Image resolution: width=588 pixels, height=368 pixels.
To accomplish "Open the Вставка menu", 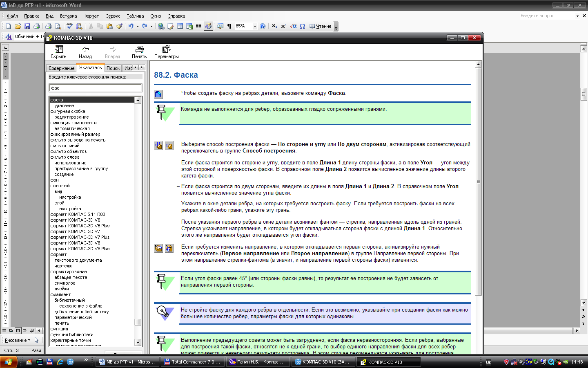I will [x=68, y=16].
